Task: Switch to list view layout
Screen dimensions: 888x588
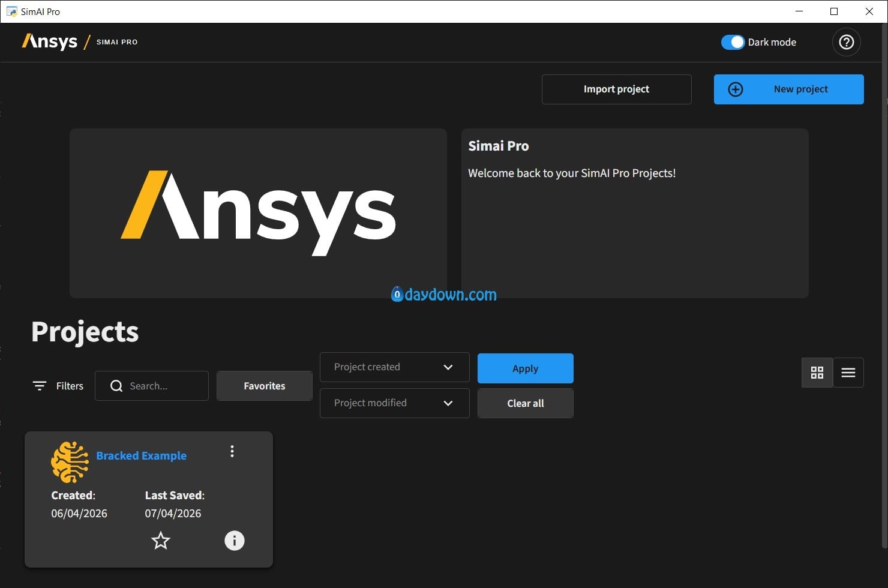Action: pos(848,373)
